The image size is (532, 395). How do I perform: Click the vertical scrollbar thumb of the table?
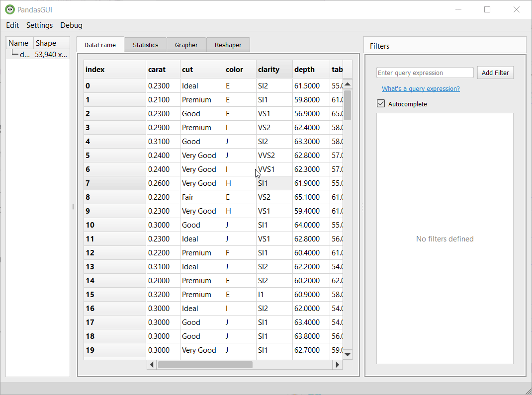pos(348,105)
